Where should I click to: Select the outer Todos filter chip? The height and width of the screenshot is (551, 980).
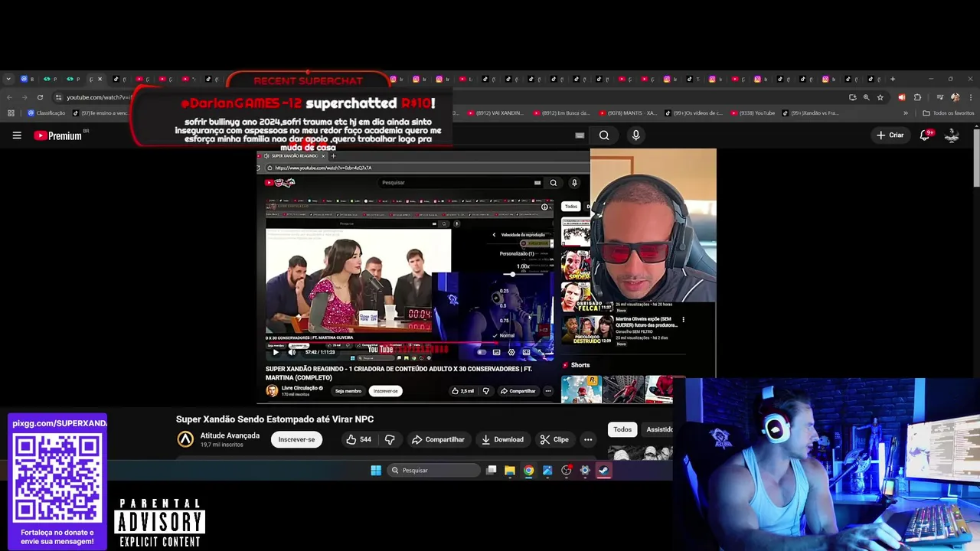pyautogui.click(x=622, y=429)
